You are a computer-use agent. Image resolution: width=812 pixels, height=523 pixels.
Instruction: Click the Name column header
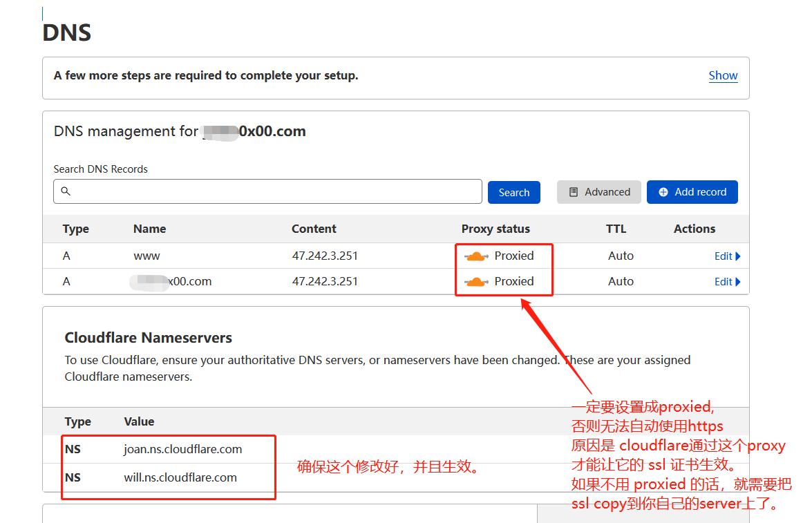[x=149, y=229]
